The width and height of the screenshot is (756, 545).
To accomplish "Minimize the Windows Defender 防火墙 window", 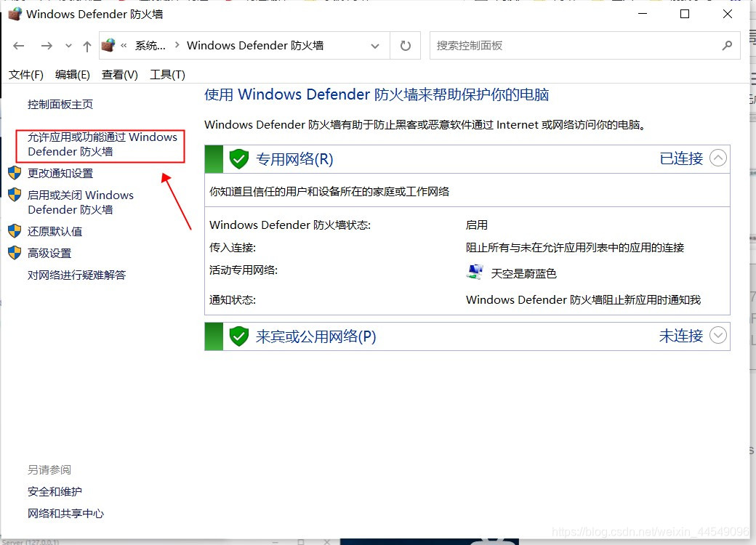I will (642, 14).
